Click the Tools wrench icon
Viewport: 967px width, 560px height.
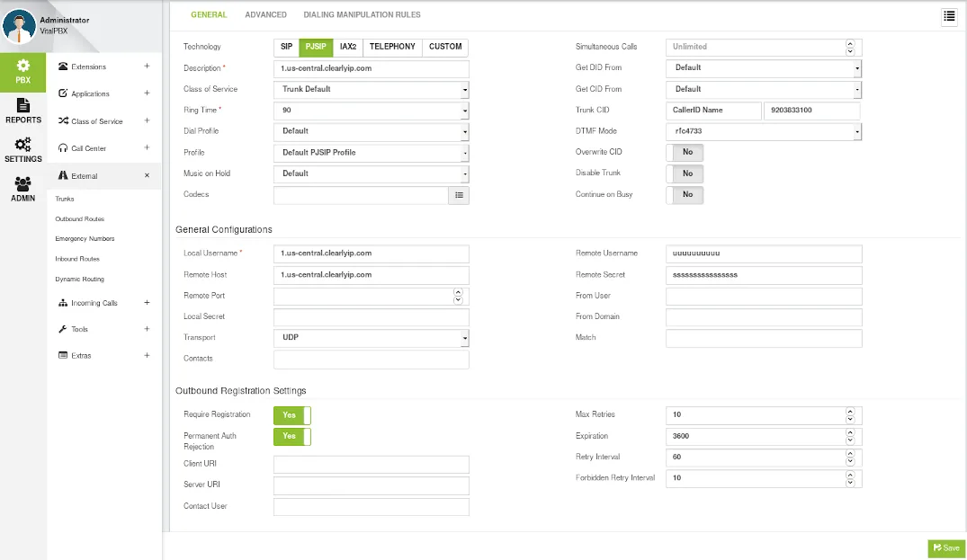click(63, 329)
